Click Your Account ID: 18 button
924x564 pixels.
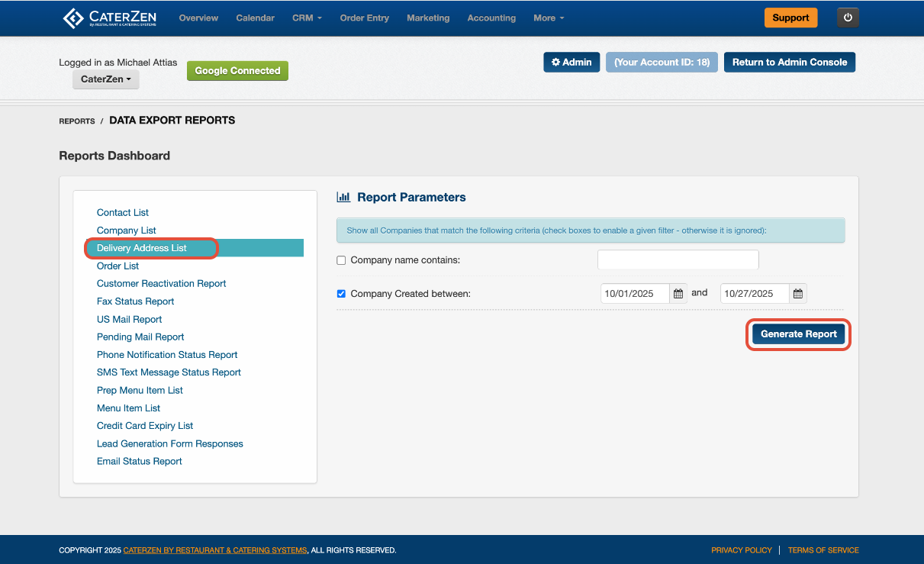(x=662, y=63)
